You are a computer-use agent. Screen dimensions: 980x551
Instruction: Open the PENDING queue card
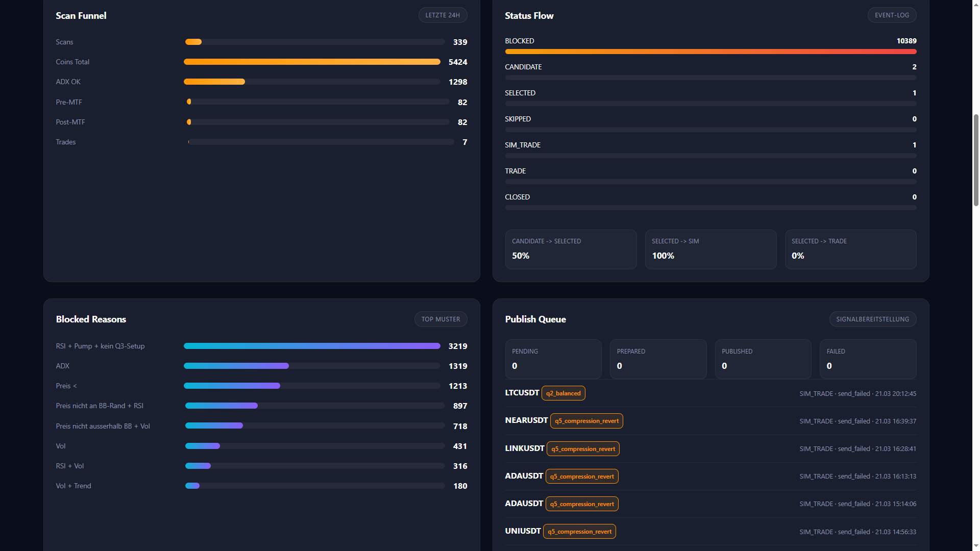[x=553, y=359]
